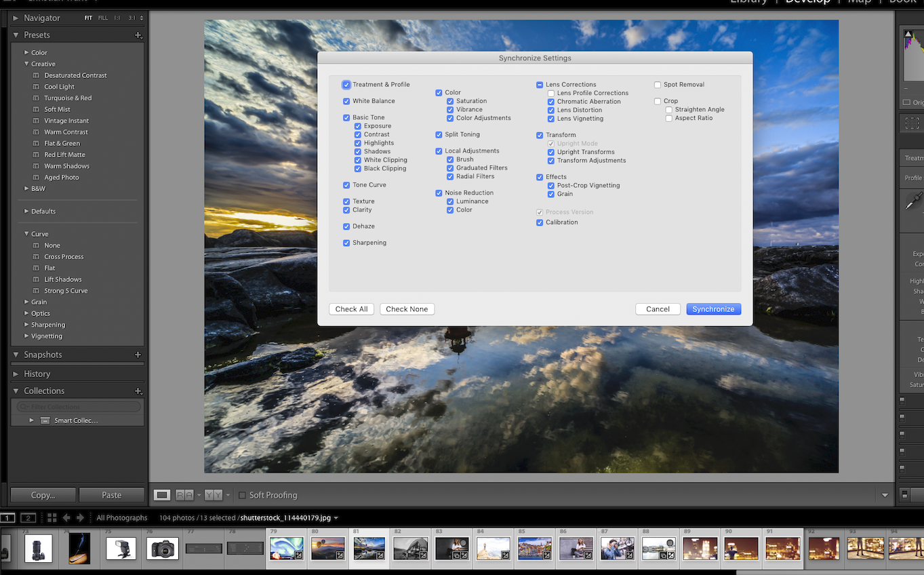Click the Reference view (R|A) icon
Viewport: 924px width, 575px height.
click(184, 495)
